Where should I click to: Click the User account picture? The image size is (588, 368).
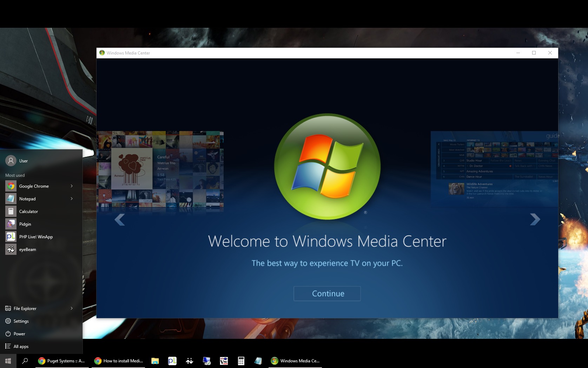pyautogui.click(x=11, y=161)
